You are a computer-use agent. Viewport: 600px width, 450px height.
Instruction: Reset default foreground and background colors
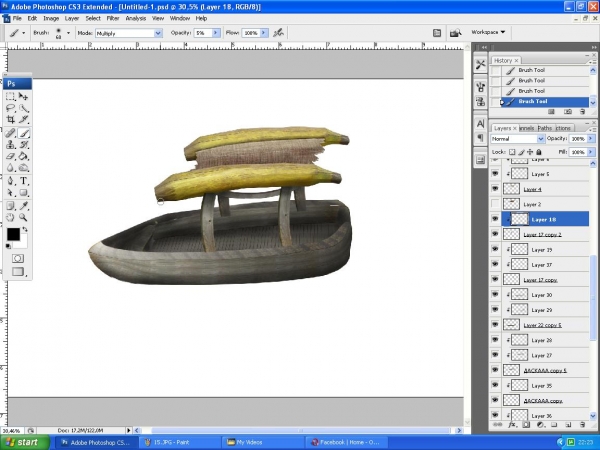(8, 246)
